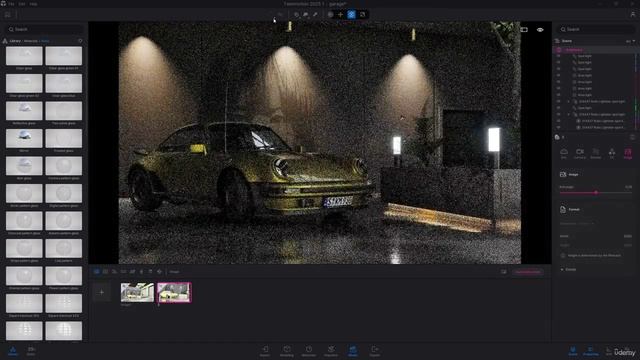
Task: Click the panel toggle icon at top-left toolbar
Action: point(8,15)
